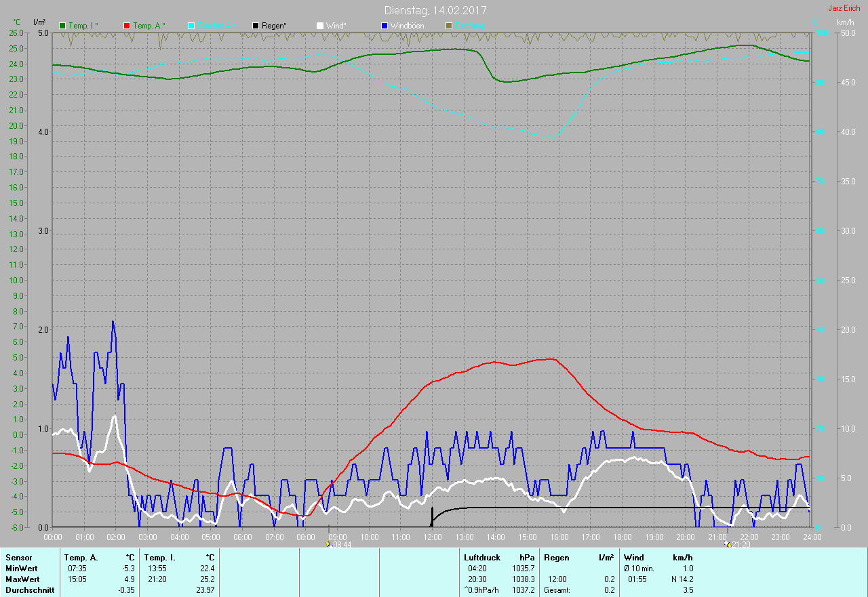
Task: Click the '06:00' time axis label
Action: tap(243, 537)
